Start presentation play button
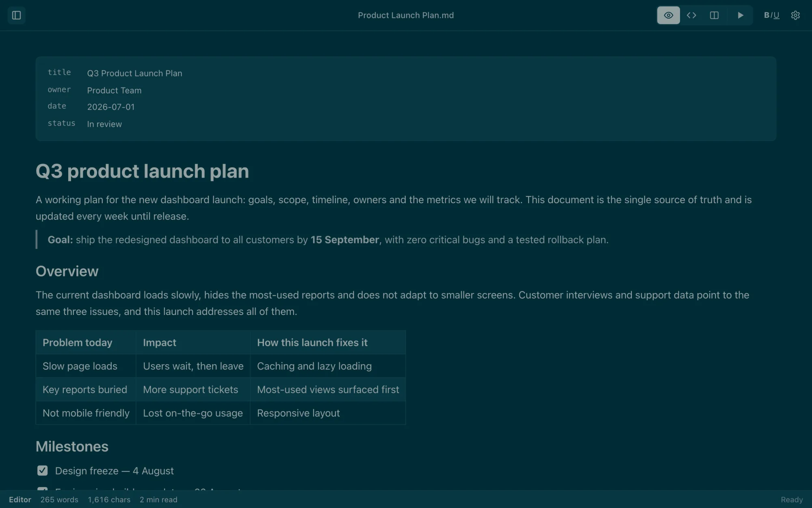 [x=740, y=15]
